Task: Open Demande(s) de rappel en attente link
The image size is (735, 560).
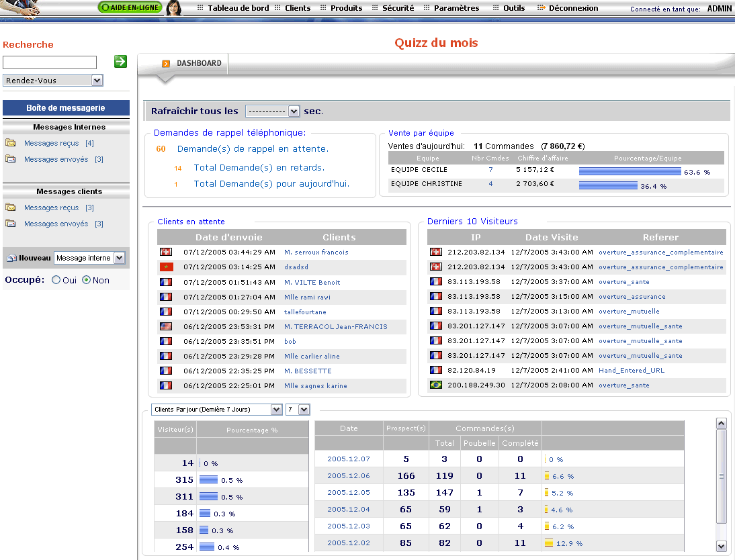Action: 253,149
